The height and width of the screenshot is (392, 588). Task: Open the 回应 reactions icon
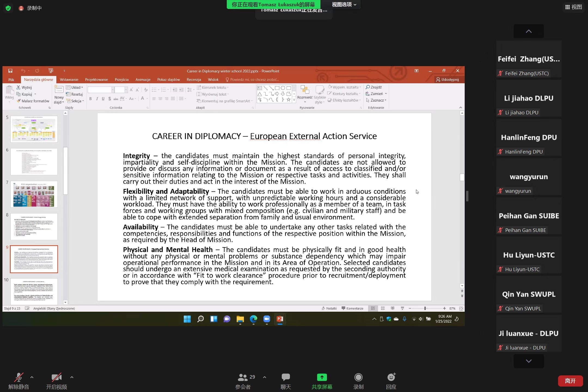tap(391, 377)
